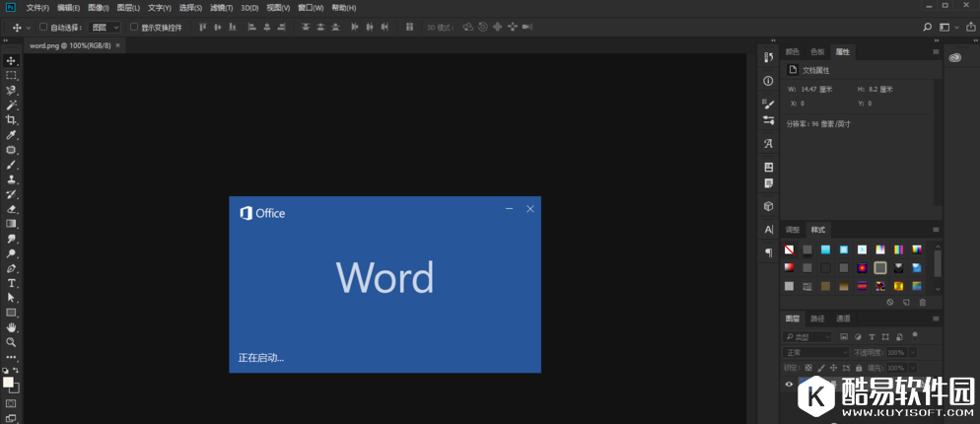980x424 pixels.
Task: Toggle layer visibility eye icon
Action: (x=789, y=384)
